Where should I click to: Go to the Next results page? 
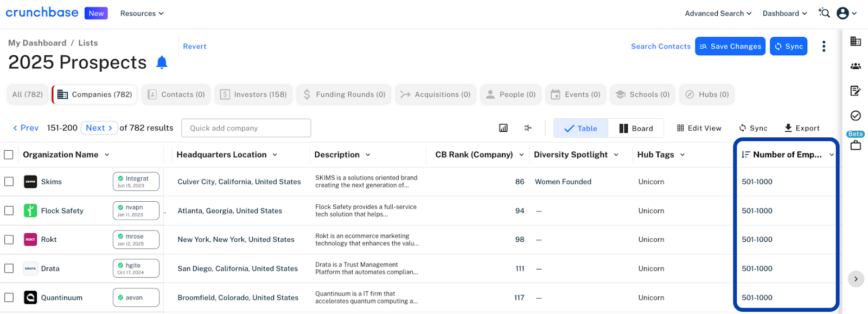coord(99,128)
